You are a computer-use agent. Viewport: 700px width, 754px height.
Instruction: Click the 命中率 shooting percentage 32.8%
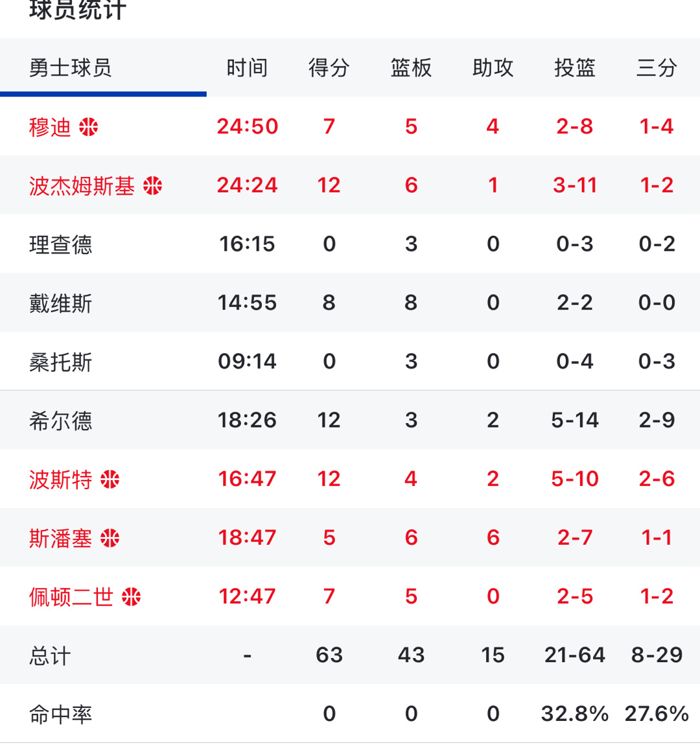(x=574, y=714)
